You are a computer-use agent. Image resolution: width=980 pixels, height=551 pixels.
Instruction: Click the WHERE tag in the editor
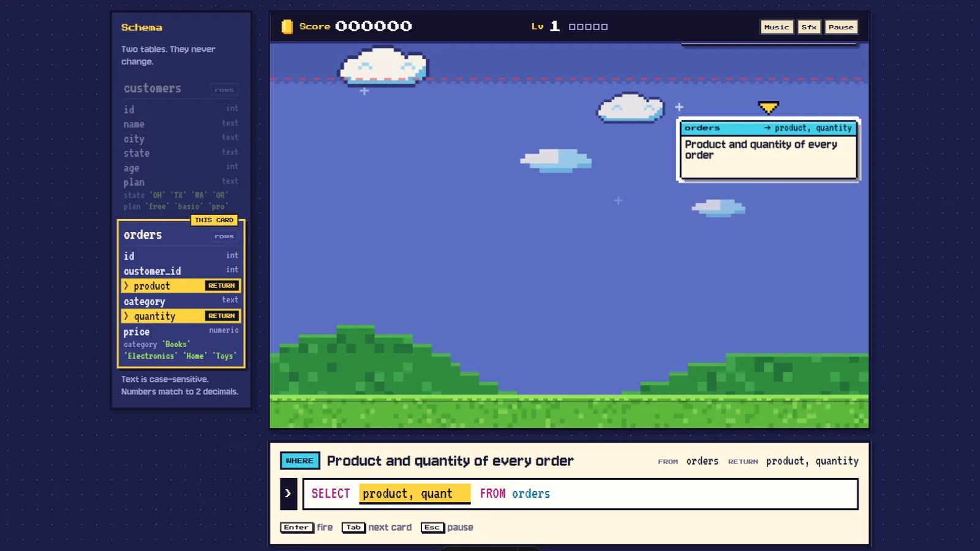[300, 460]
